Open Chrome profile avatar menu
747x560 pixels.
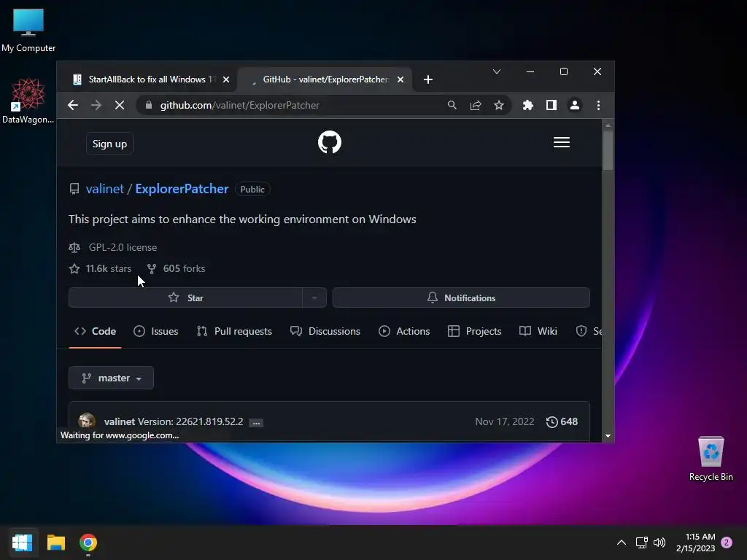click(x=575, y=105)
